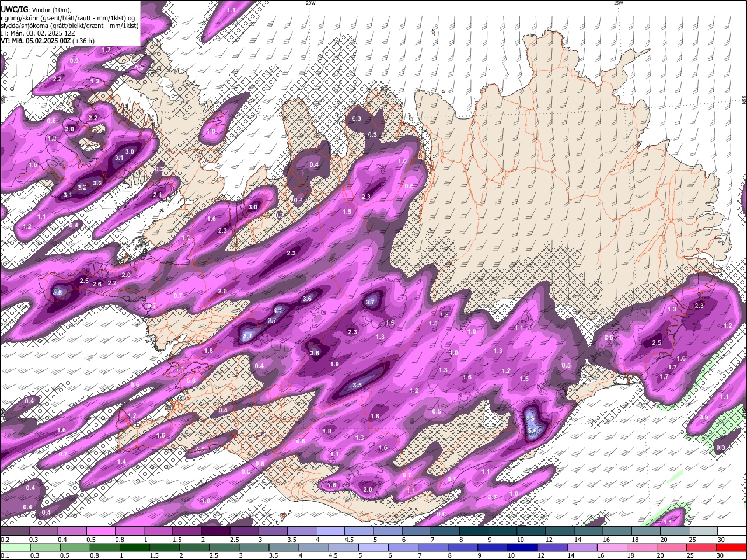
Task: Select the light gray swatch between 25 and 30
Action: [703, 531]
